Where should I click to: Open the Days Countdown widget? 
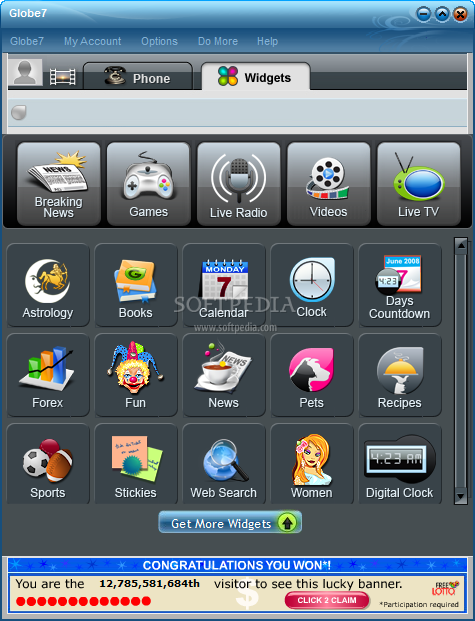click(400, 285)
